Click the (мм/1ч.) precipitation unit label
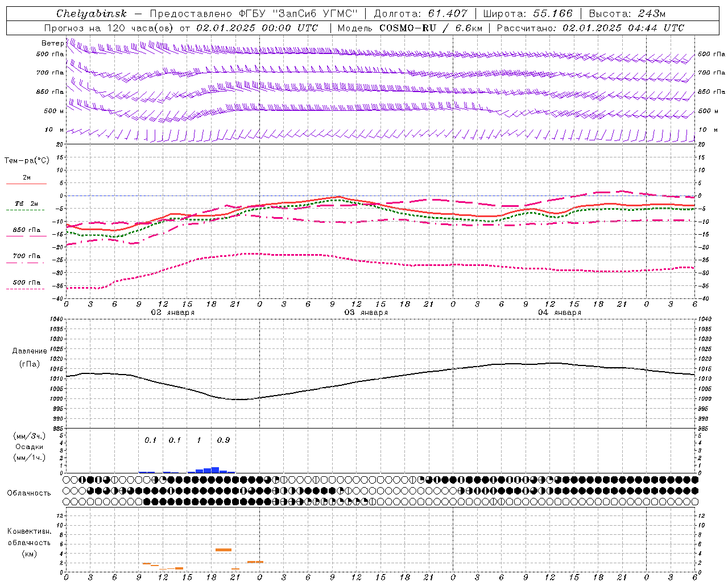728x582 pixels. coord(30,458)
